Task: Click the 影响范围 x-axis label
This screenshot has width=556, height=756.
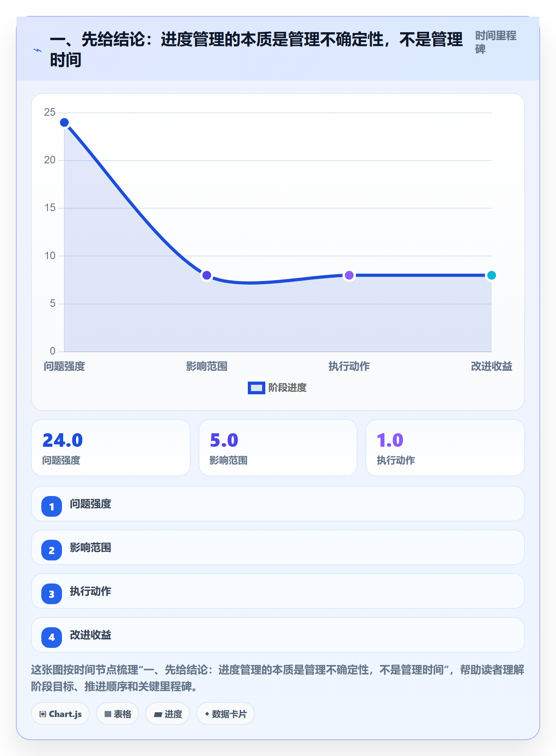Action: coord(207,366)
